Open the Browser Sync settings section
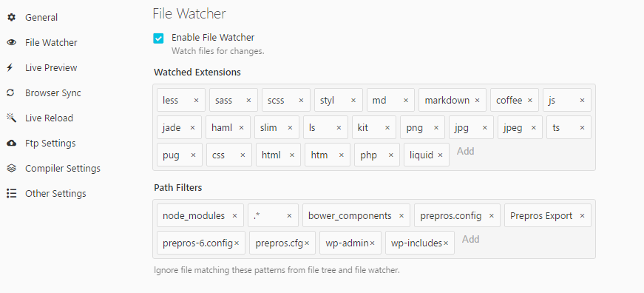The width and height of the screenshot is (644, 293). (53, 93)
